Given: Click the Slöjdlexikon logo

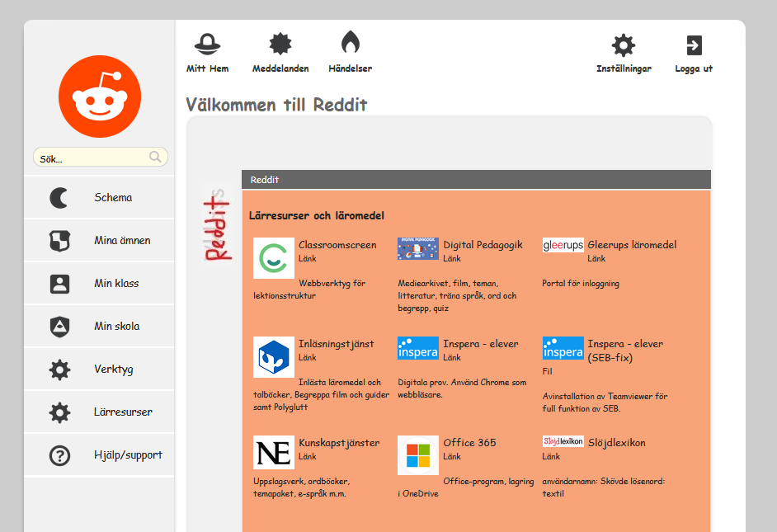Looking at the screenshot, I should point(563,441).
